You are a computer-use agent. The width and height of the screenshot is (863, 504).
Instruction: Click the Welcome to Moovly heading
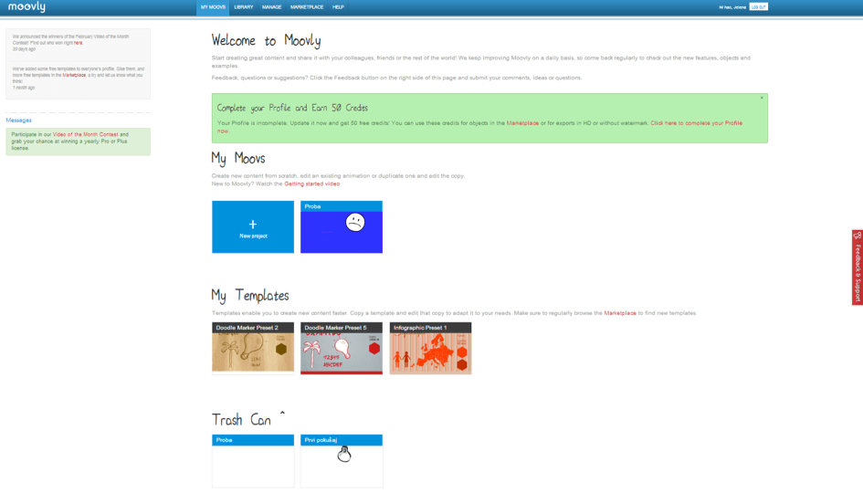pyautogui.click(x=266, y=41)
